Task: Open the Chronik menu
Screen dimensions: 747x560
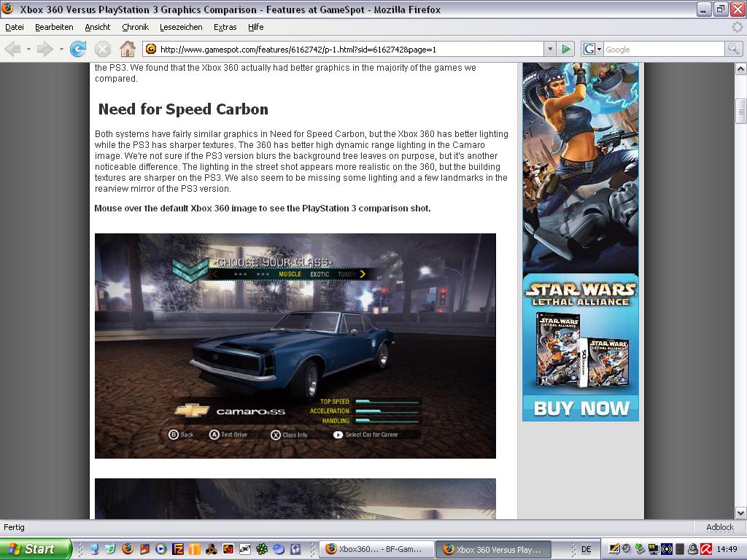Action: pos(135,27)
